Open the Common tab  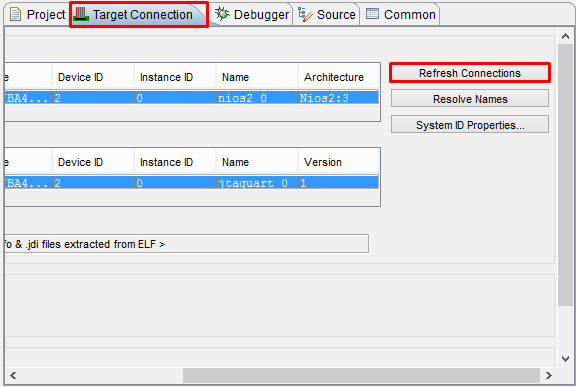click(x=400, y=15)
